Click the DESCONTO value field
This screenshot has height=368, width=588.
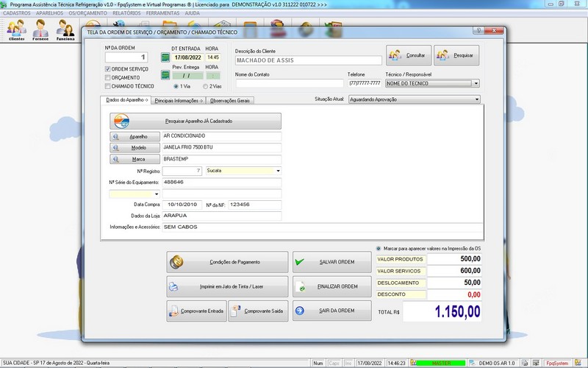point(454,295)
